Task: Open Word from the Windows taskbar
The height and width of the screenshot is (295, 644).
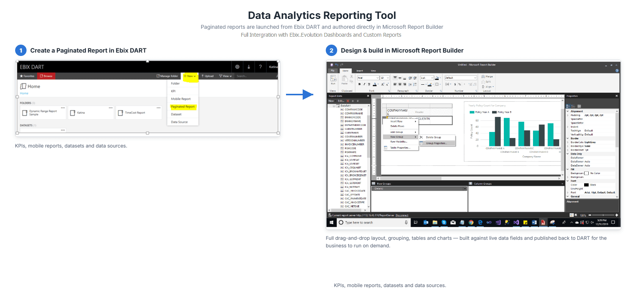Action: [x=534, y=222]
